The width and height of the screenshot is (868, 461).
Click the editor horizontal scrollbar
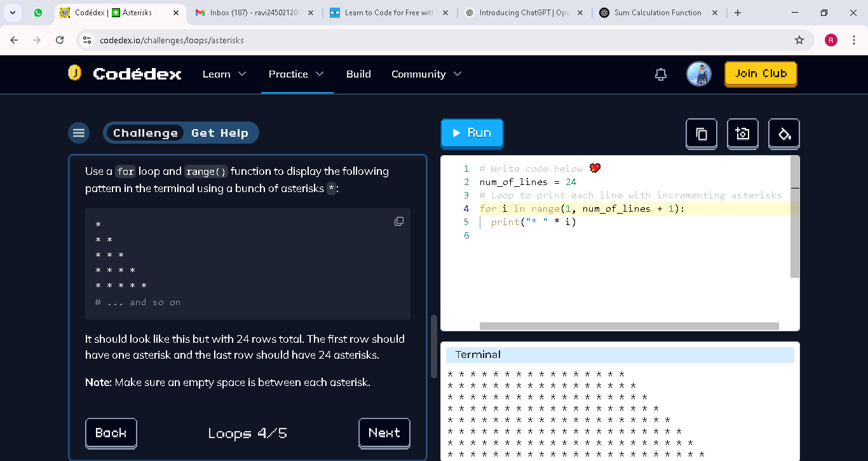coord(629,326)
